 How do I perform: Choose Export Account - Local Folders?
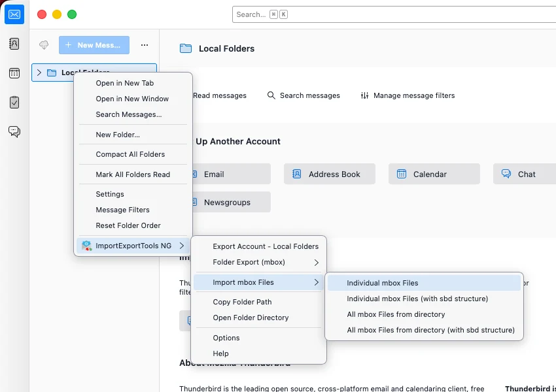click(258, 246)
